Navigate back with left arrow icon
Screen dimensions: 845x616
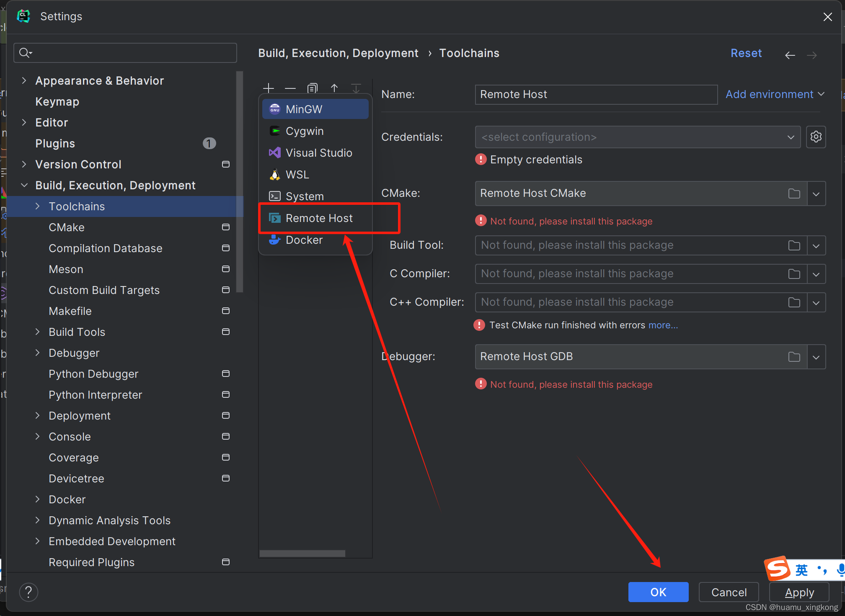point(790,55)
